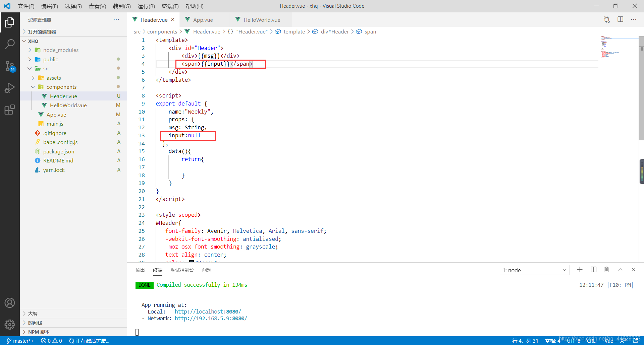644x345 pixels.
Task: Open the 1: node terminal dropdown
Action: coord(534,270)
